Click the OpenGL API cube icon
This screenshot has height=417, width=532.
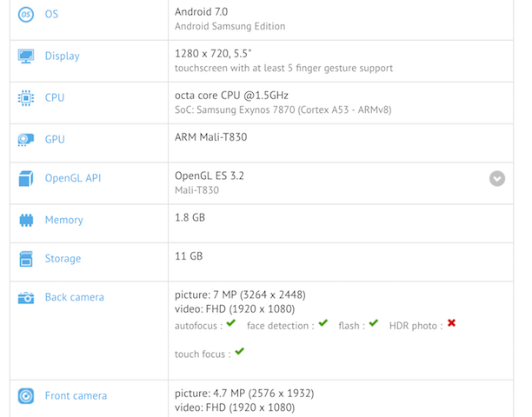26,179
